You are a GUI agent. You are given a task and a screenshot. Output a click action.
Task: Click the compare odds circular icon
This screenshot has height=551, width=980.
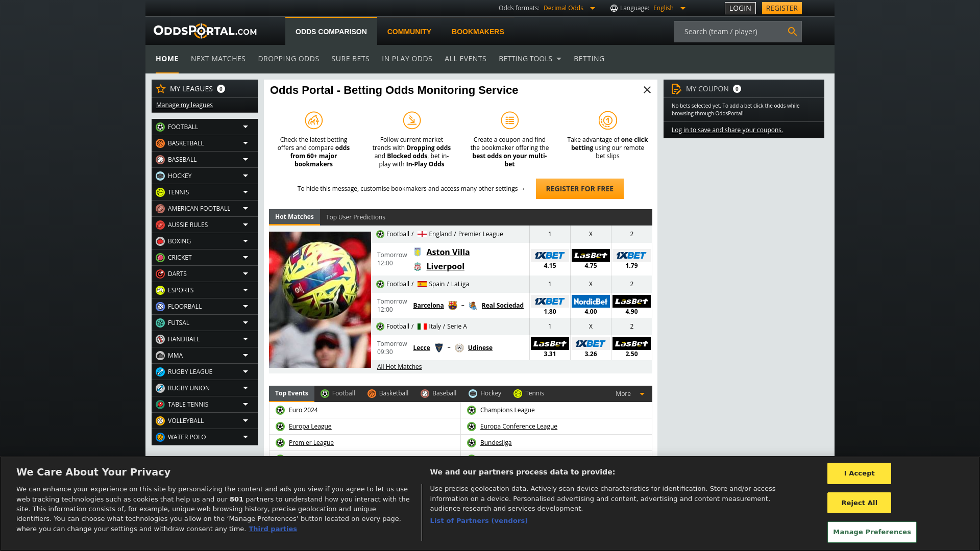coord(314,120)
